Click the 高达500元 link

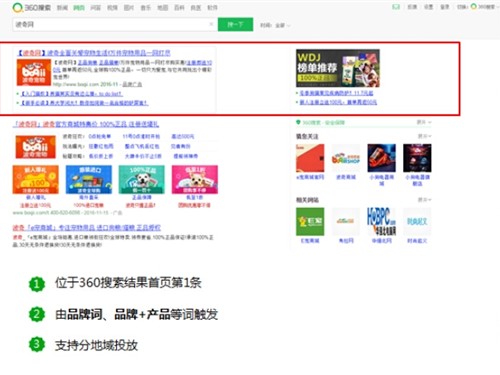tap(183, 136)
